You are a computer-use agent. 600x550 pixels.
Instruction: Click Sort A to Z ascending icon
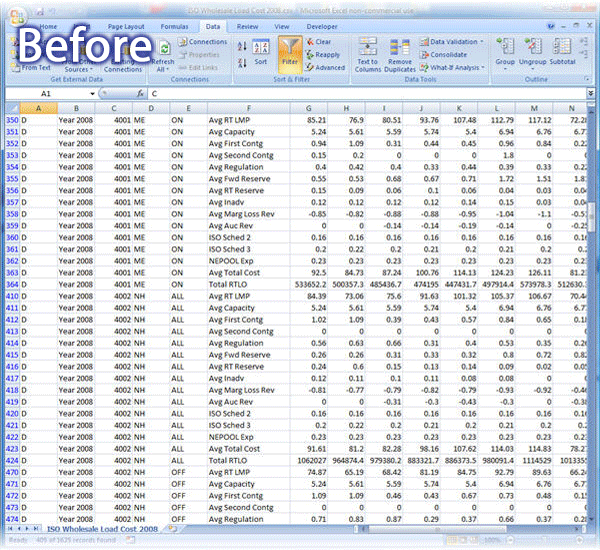[242, 46]
